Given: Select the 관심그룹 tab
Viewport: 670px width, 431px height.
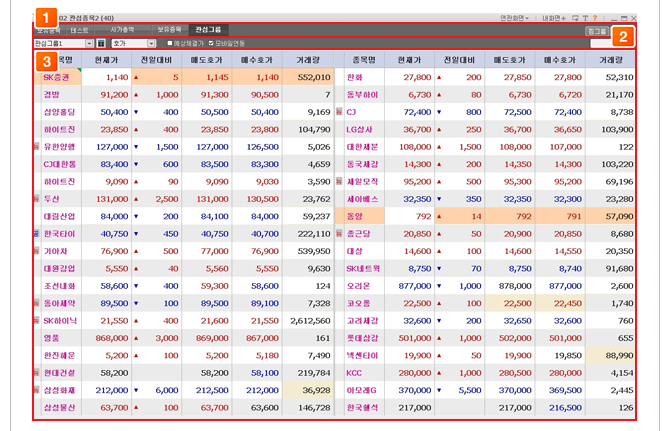Looking at the screenshot, I should (x=209, y=30).
